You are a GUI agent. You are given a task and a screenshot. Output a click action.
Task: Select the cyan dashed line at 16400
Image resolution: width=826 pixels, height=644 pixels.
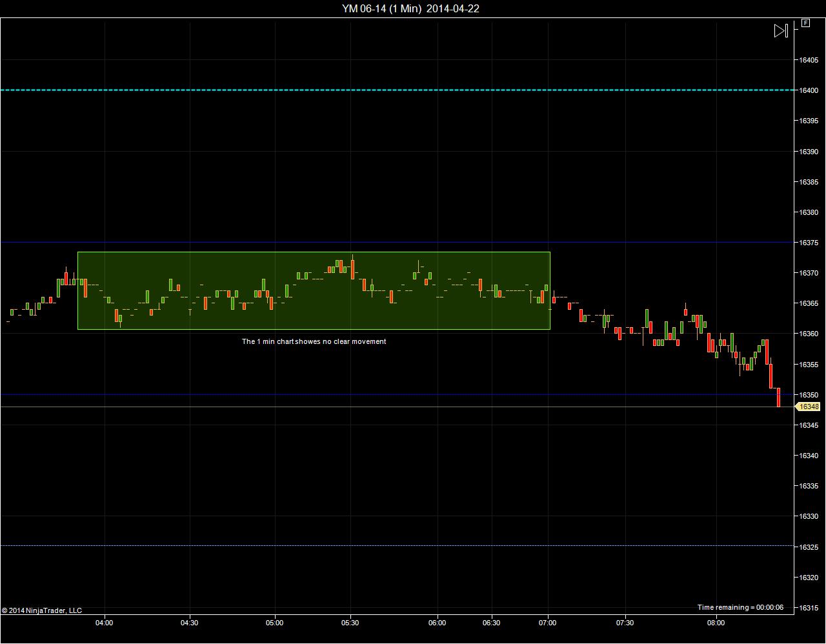[x=398, y=90]
